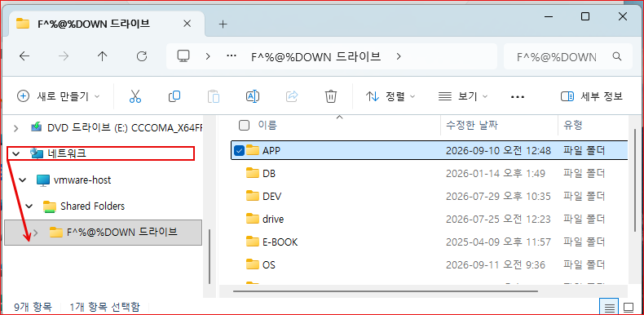Open the more options ellipsis menu
The image size is (644, 315).
[518, 97]
